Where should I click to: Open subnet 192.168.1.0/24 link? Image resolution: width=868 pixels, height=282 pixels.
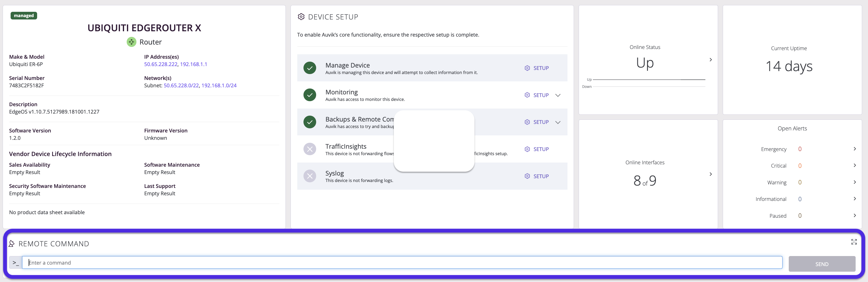point(219,85)
